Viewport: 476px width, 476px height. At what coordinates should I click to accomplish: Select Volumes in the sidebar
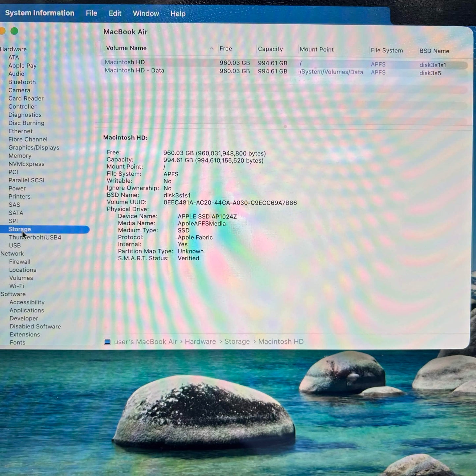coord(21,278)
